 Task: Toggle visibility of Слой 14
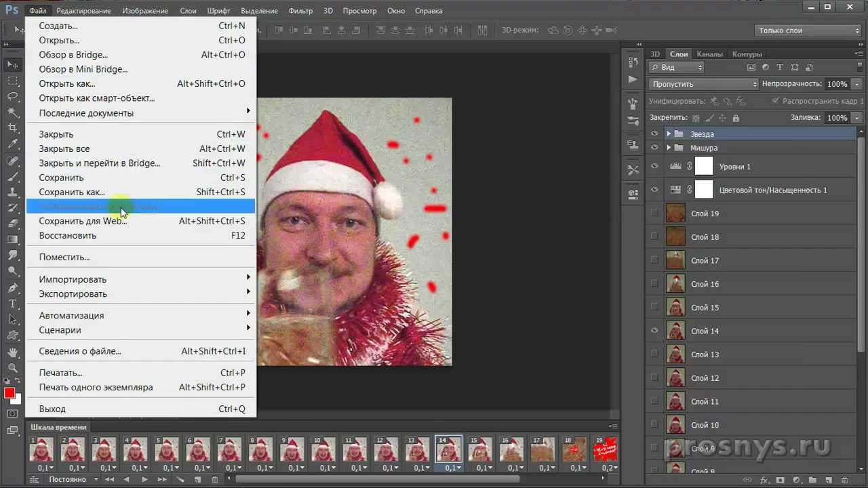point(654,331)
